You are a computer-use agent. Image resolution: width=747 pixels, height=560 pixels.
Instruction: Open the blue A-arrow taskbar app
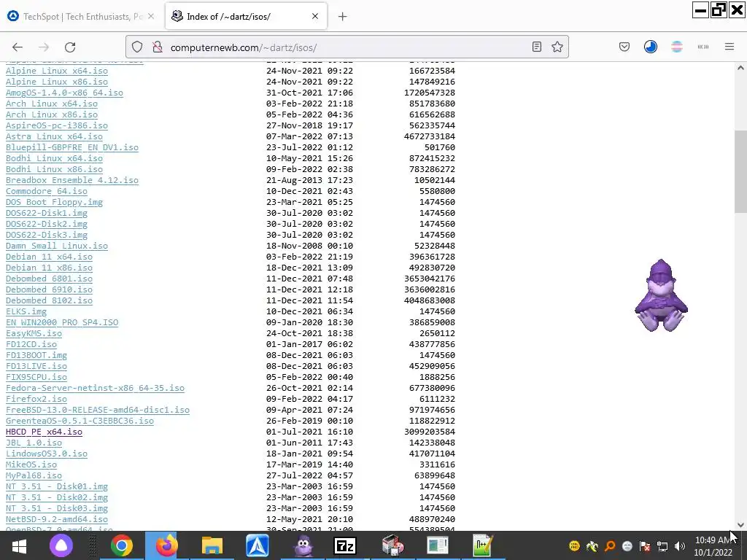[258, 545]
